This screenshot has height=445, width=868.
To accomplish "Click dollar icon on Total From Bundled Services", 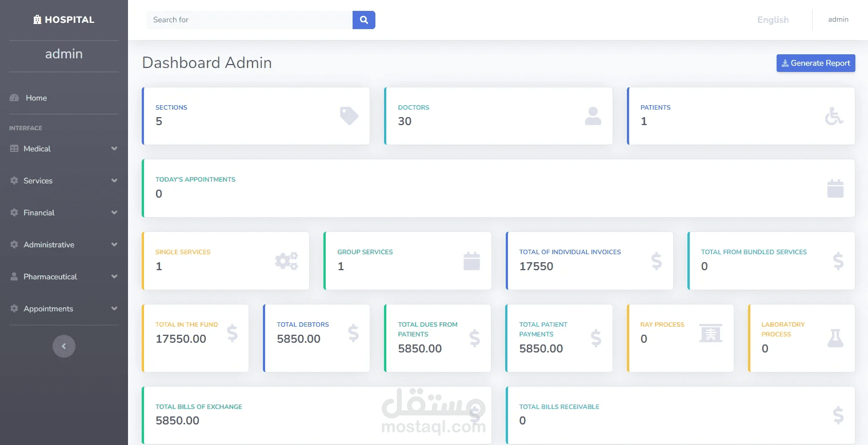I will [838, 261].
